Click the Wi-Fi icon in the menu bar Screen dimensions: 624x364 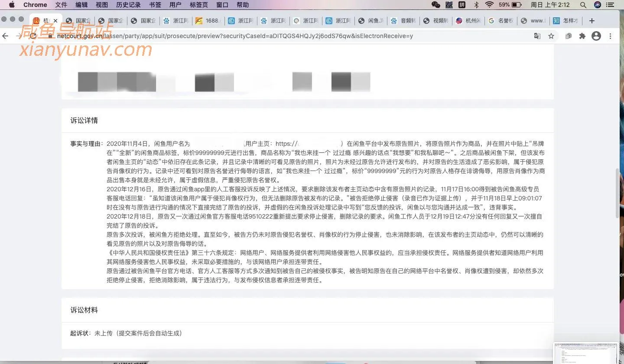[489, 5]
